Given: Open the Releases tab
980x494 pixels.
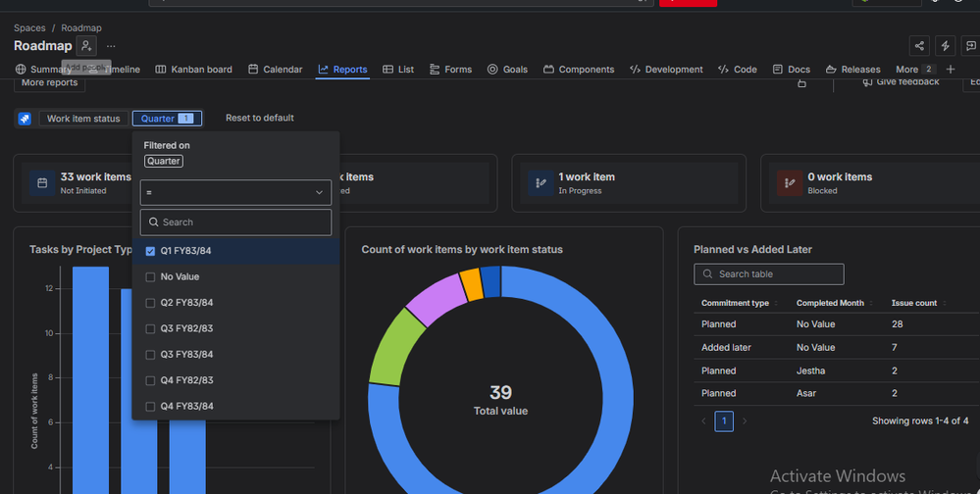Looking at the screenshot, I should coord(853,70).
